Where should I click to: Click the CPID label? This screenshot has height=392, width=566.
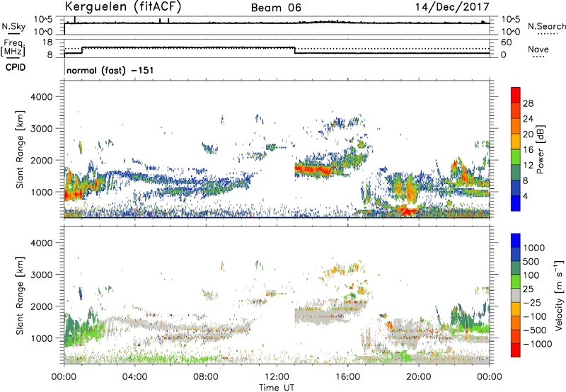coord(16,67)
